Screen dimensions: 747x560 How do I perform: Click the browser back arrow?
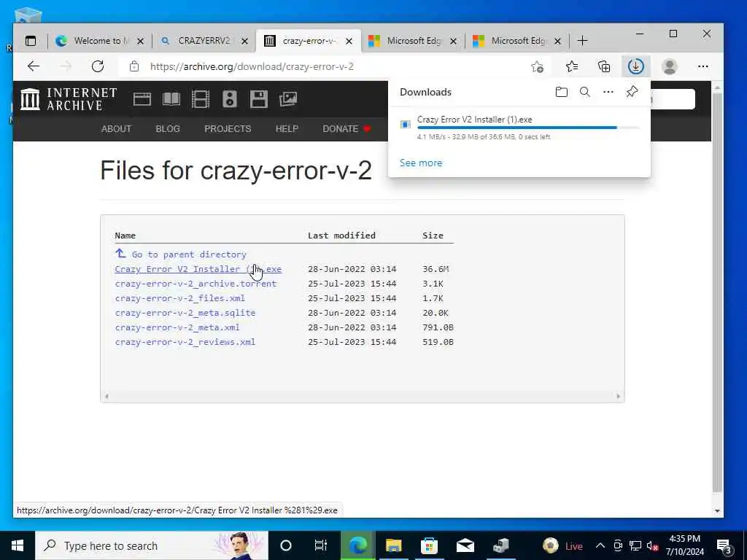coord(34,66)
